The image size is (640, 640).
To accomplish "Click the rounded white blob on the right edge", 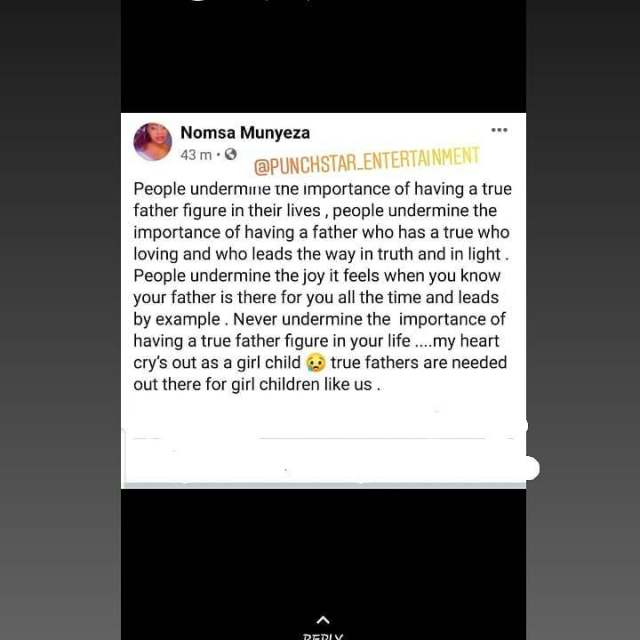I will click(x=530, y=468).
